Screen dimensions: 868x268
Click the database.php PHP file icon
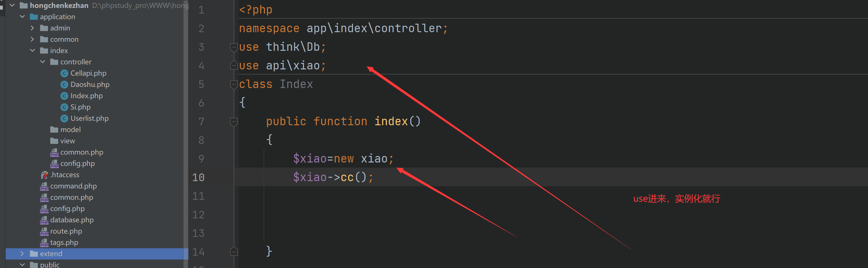pos(44,220)
